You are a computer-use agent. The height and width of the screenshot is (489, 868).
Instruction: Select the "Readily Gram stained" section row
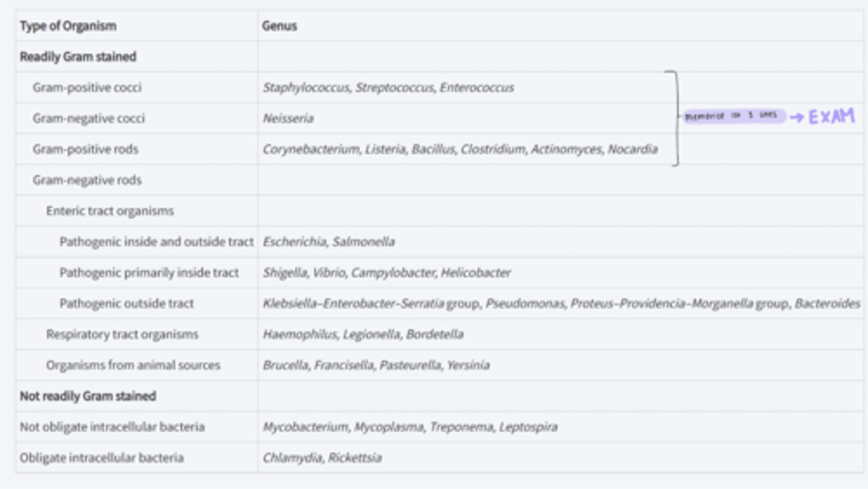pyautogui.click(x=78, y=57)
